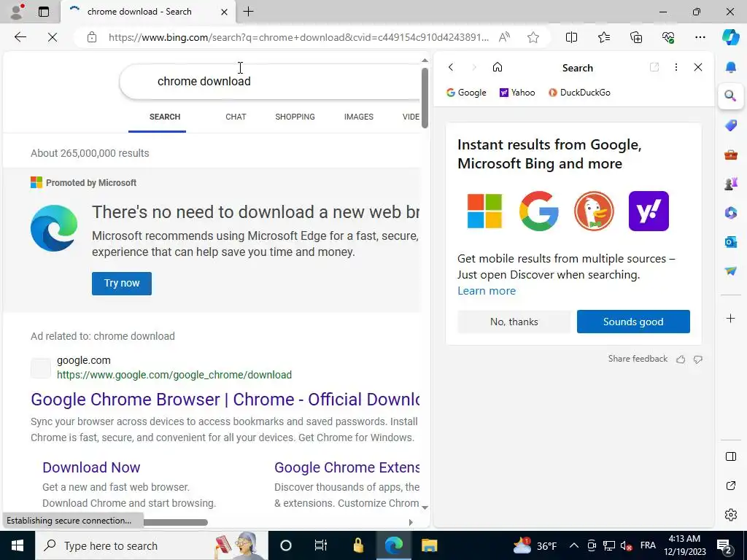Open the notification center

pyautogui.click(x=724, y=545)
